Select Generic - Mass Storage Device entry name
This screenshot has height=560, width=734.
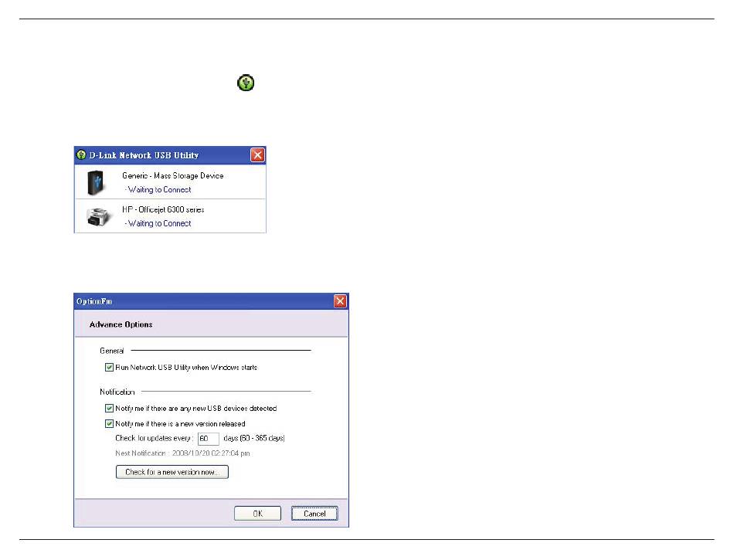click(x=172, y=176)
